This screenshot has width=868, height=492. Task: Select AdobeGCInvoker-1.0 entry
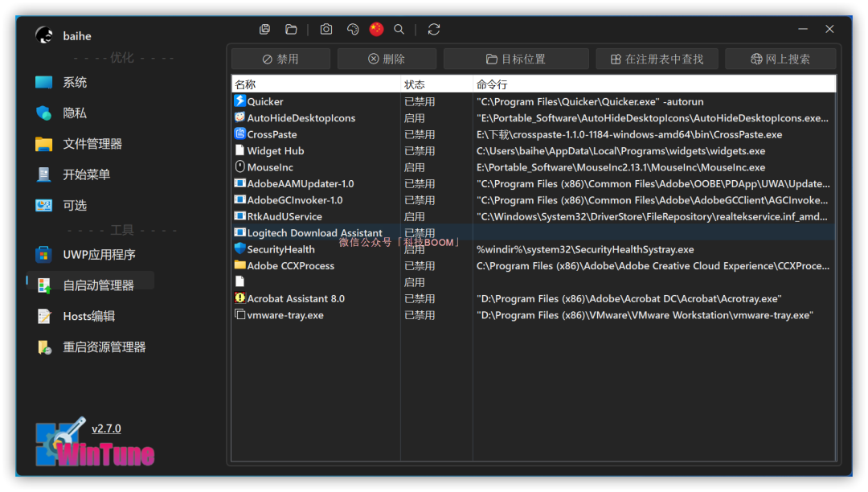pos(534,200)
